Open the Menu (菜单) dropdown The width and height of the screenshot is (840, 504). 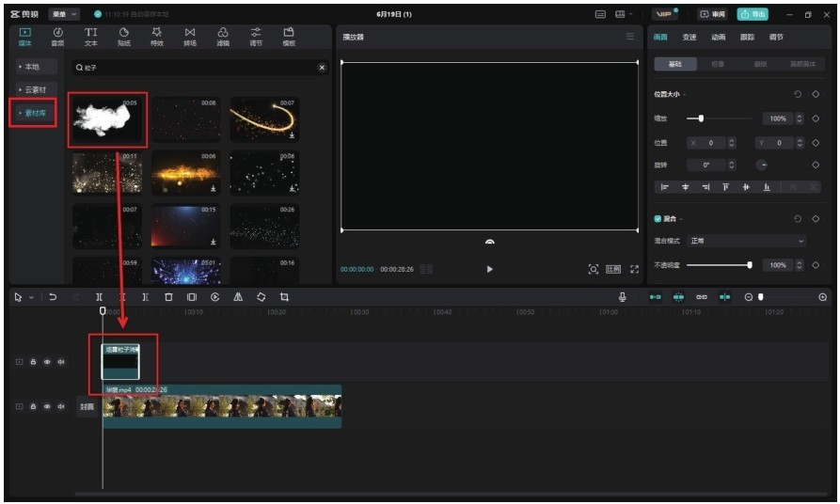pyautogui.click(x=64, y=14)
